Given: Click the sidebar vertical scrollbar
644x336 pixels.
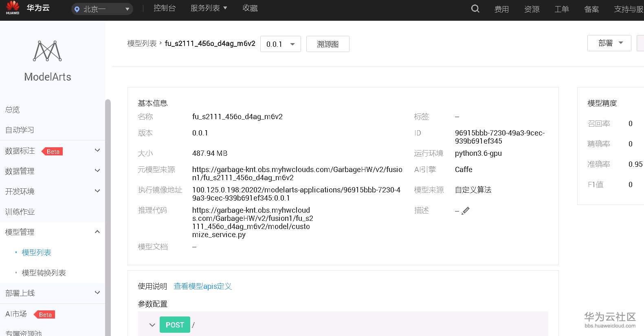Looking at the screenshot, I should tap(108, 218).
